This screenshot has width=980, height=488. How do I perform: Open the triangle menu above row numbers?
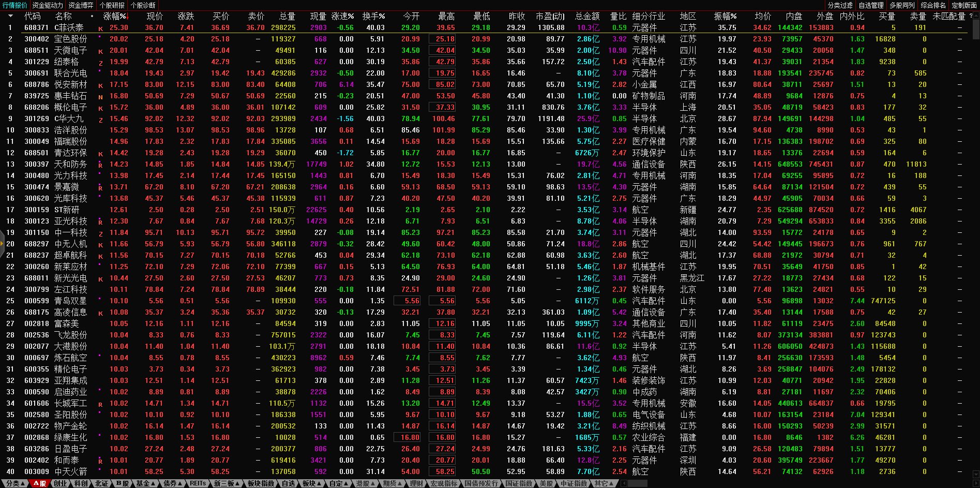pyautogui.click(x=10, y=16)
